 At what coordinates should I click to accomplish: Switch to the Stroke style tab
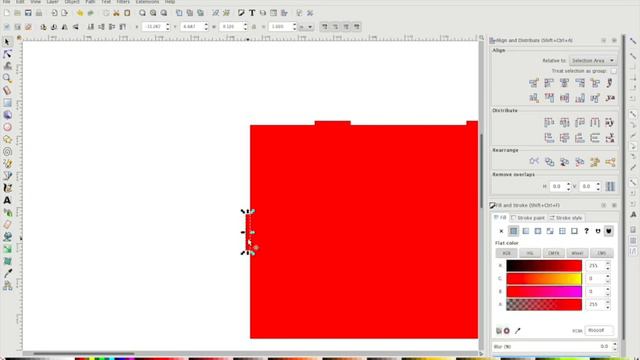[x=566, y=218]
